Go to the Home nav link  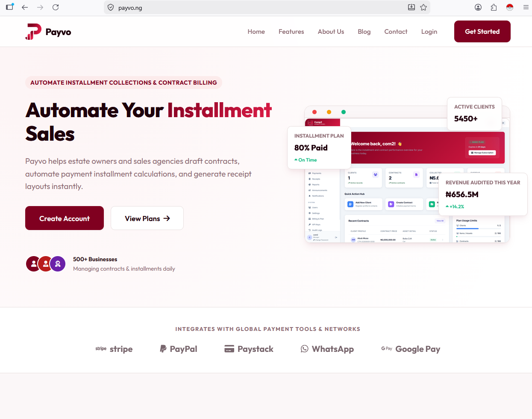(256, 32)
